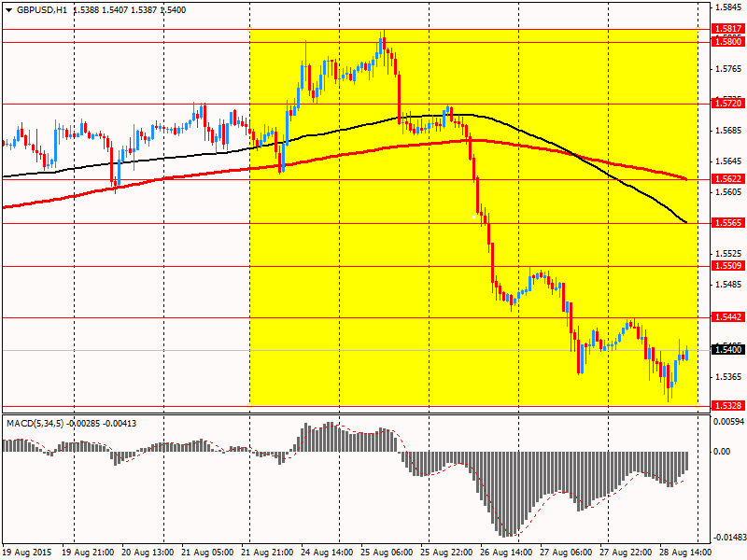
Task: Click the 1.5845 price axis value
Action: pos(729,7)
